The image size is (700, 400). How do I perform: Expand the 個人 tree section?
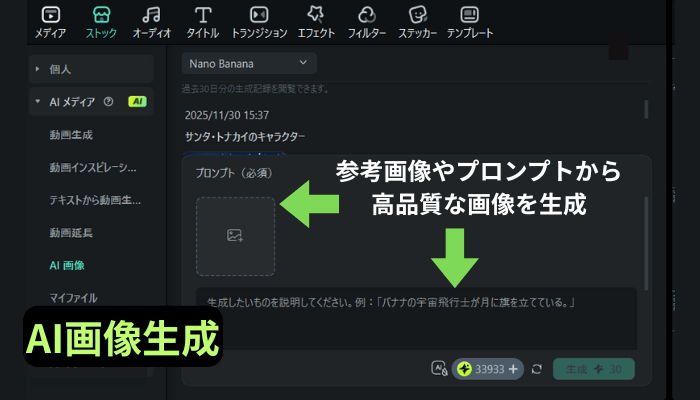pos(38,69)
